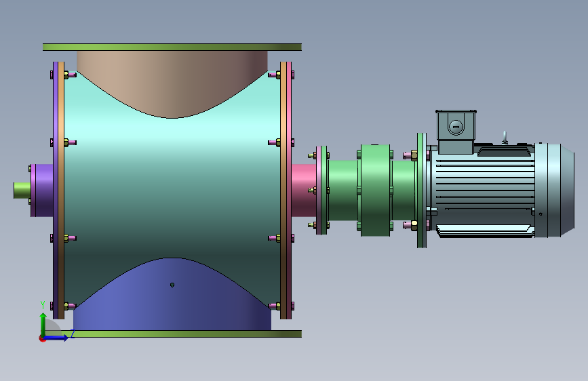Select the motor fan cowl end cover
Viewport: 588px width, 381px height.
pos(554,190)
